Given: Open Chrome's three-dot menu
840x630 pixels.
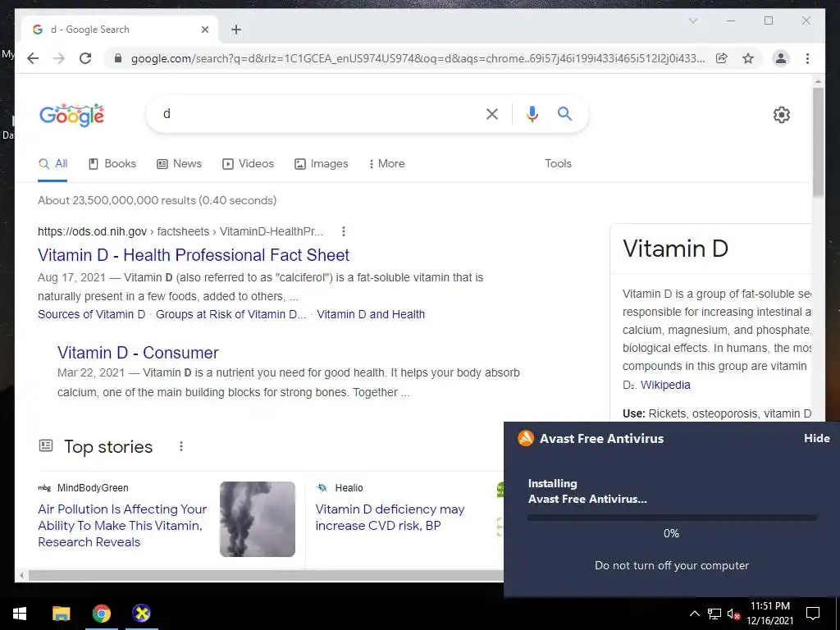Looking at the screenshot, I should pos(807,58).
